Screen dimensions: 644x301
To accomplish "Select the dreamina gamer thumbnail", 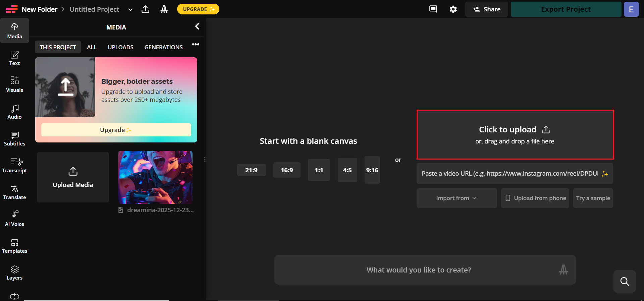I will (155, 177).
